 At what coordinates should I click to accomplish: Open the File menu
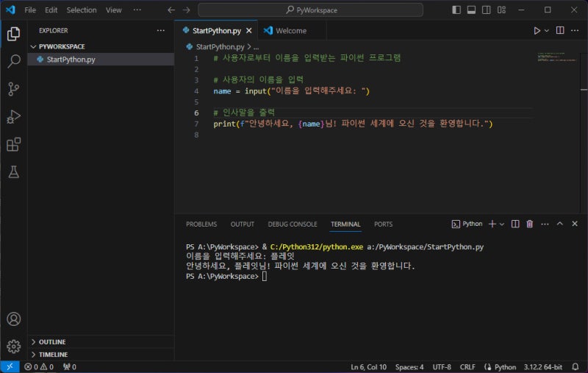30,10
